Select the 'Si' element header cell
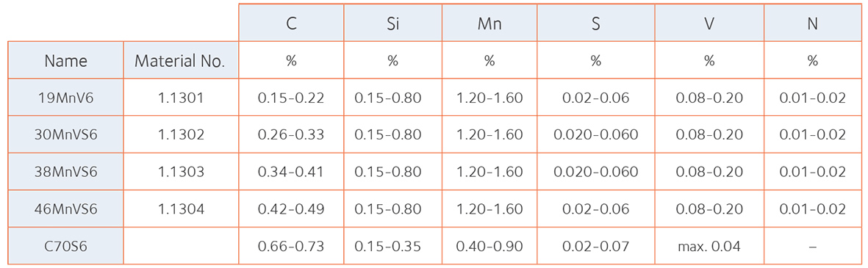The width and height of the screenshot is (868, 268). [392, 23]
